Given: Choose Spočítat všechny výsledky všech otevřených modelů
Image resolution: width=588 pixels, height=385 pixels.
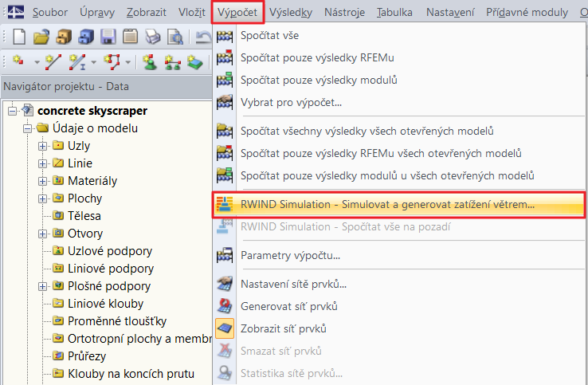Looking at the screenshot, I should 399,131.
